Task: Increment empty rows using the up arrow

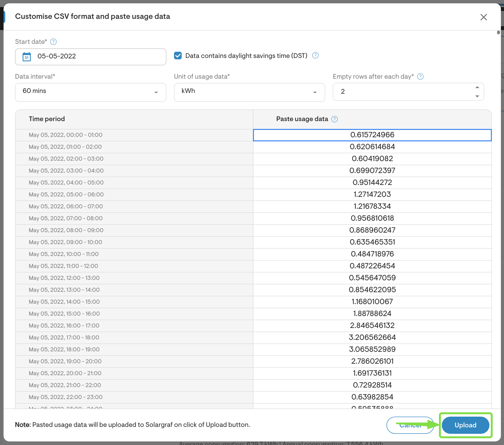Action: point(477,87)
